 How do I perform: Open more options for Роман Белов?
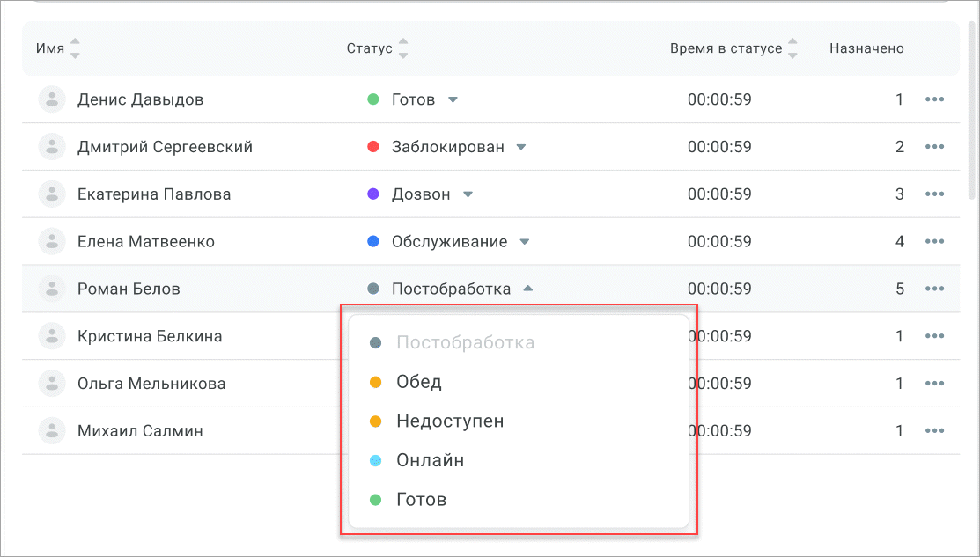pos(934,289)
